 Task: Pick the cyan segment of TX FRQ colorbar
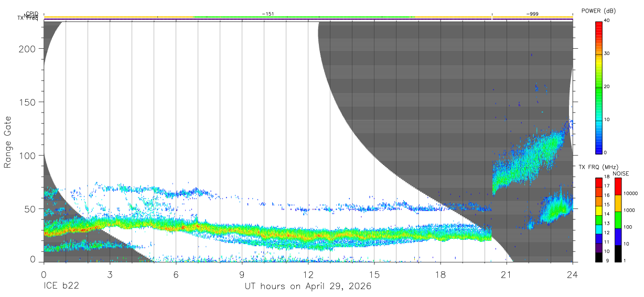599,229
